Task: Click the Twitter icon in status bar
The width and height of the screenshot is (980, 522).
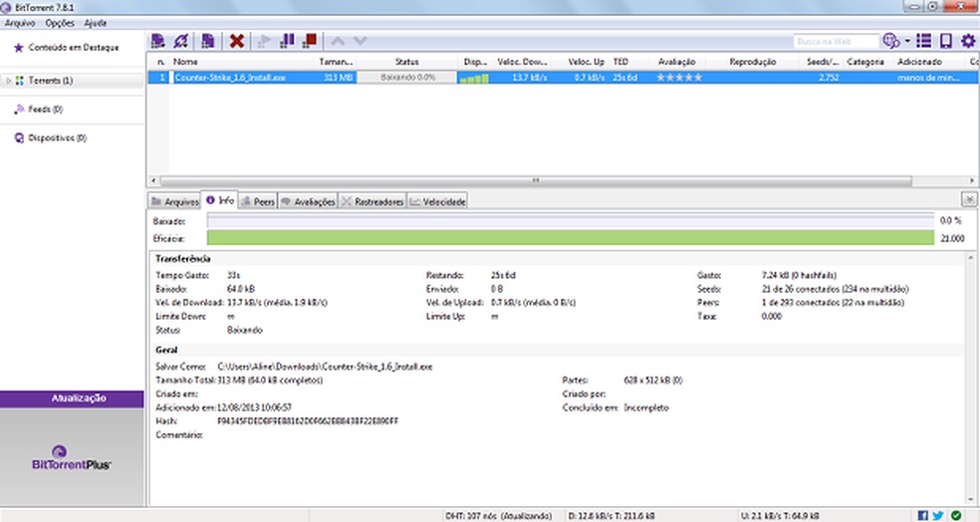Action: (938, 516)
